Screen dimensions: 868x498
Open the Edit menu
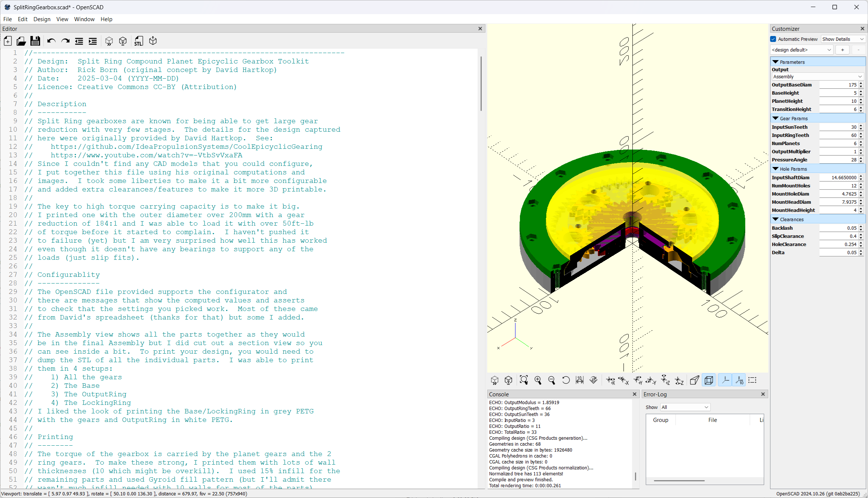23,19
